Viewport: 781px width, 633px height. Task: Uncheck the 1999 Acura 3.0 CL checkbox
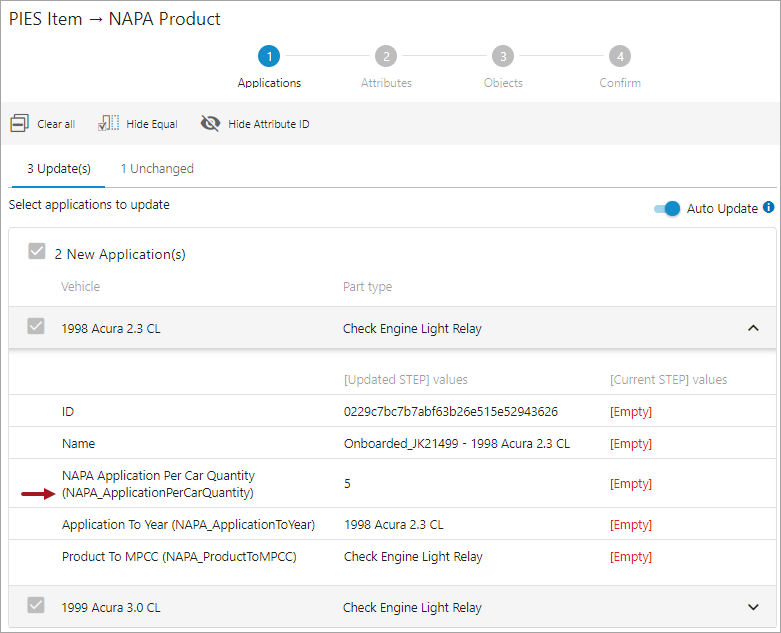tap(36, 605)
